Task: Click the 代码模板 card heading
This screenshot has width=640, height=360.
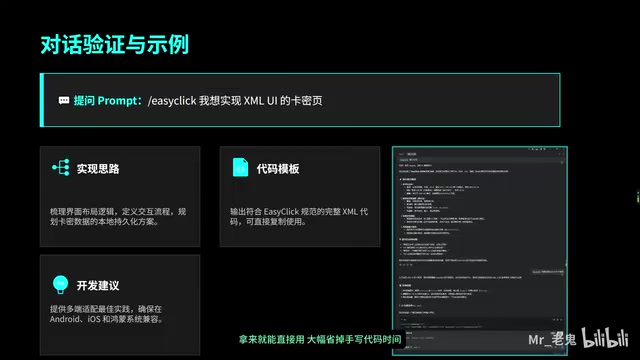Action: [278, 169]
